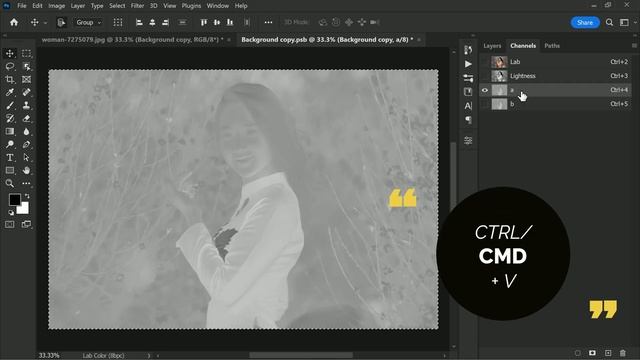Set the foreground color swatch
Screen dimensions: 640x360
pyautogui.click(x=15, y=199)
